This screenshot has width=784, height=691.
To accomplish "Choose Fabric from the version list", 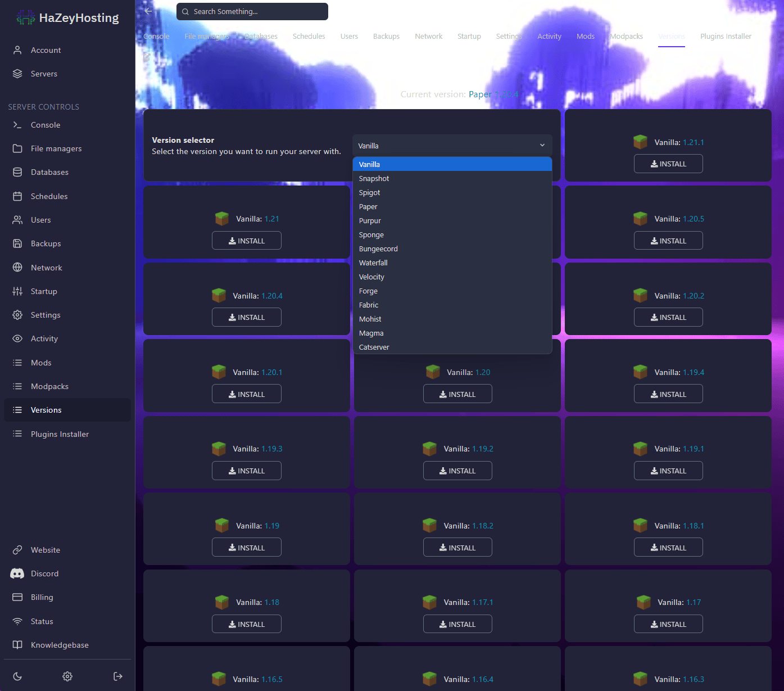I will [x=452, y=305].
